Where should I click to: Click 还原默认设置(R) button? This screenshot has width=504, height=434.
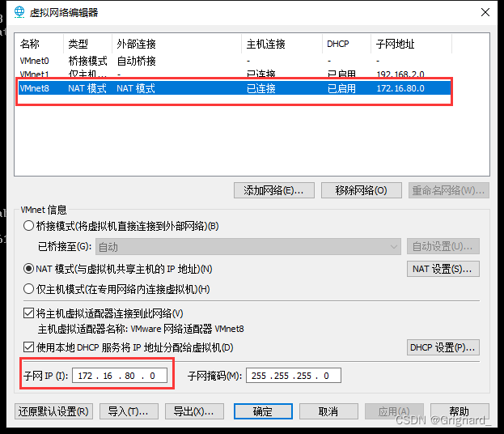click(x=53, y=411)
